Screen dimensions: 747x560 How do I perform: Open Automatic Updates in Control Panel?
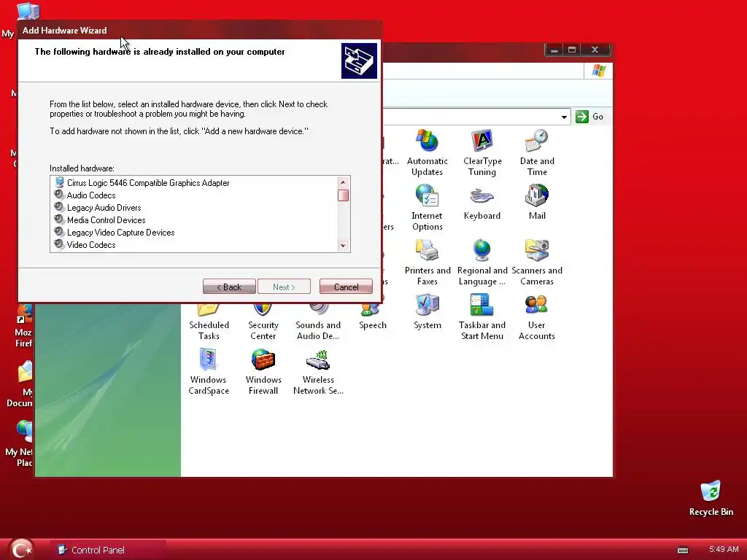(x=427, y=152)
